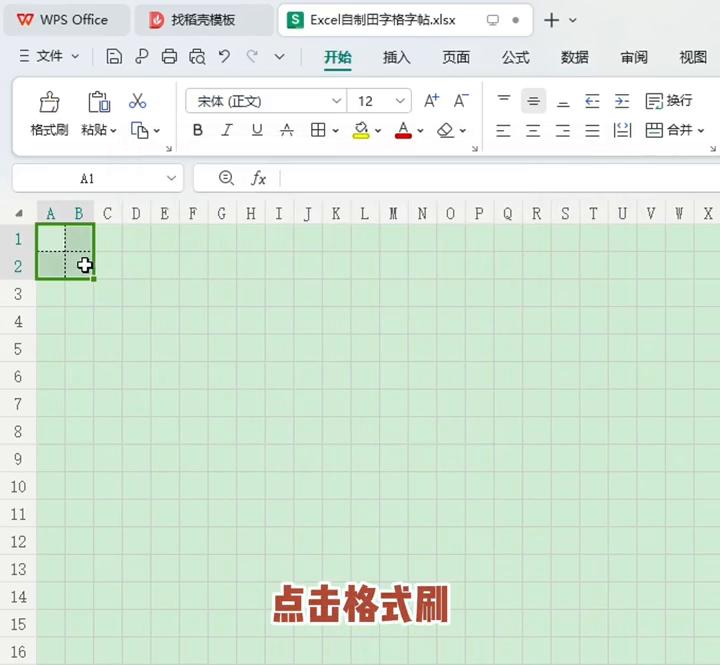Click the Borders grid icon
Image resolution: width=720 pixels, height=665 pixels.
[x=318, y=130]
